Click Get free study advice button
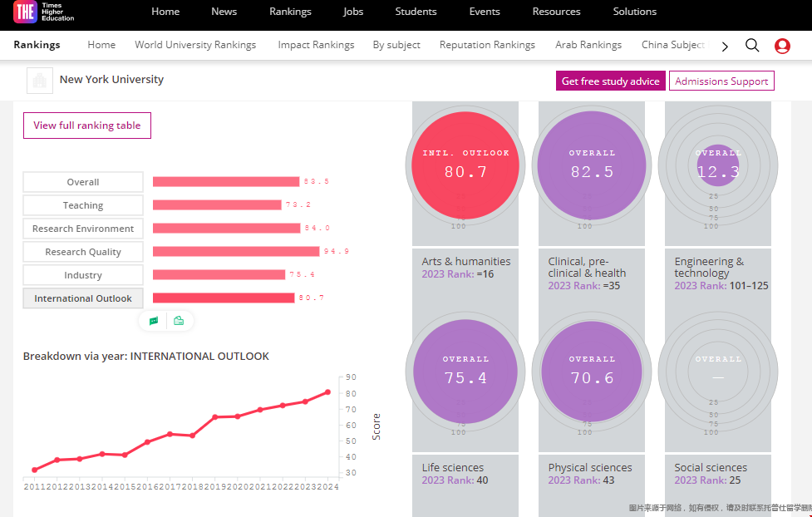 [611, 81]
